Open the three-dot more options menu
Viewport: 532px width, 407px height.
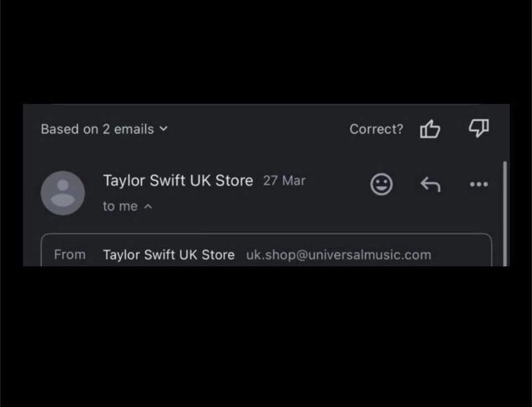click(x=479, y=184)
